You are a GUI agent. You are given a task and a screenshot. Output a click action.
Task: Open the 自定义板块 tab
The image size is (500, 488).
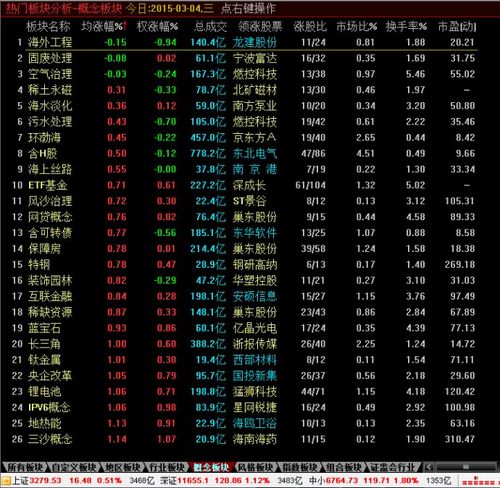pos(73,467)
